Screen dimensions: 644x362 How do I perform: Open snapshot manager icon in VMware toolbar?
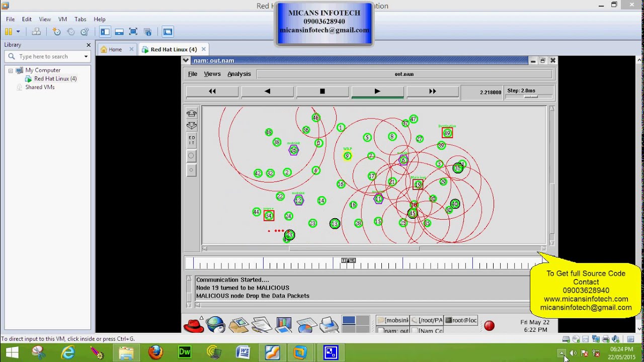pyautogui.click(x=84, y=32)
